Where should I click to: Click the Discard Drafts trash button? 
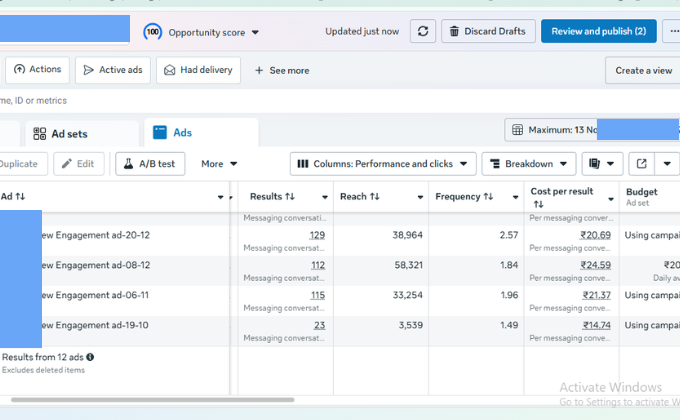(x=487, y=32)
